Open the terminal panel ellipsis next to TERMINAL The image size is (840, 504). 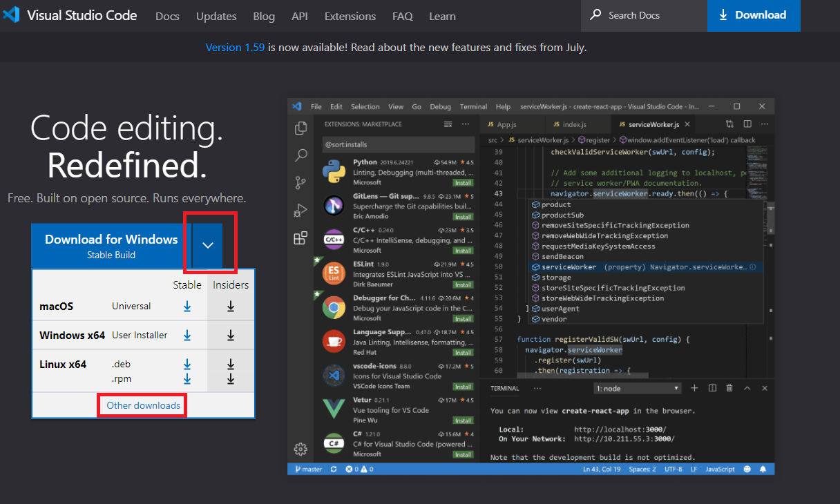[x=537, y=388]
